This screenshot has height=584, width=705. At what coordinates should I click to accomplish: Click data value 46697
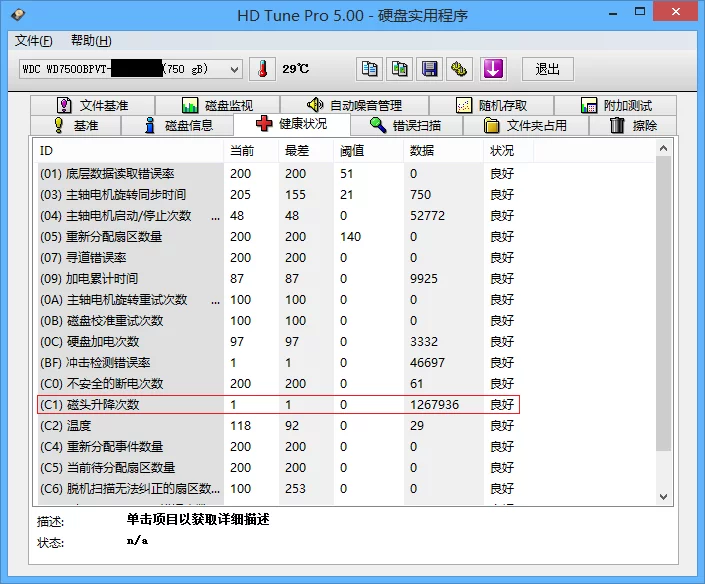pos(427,362)
